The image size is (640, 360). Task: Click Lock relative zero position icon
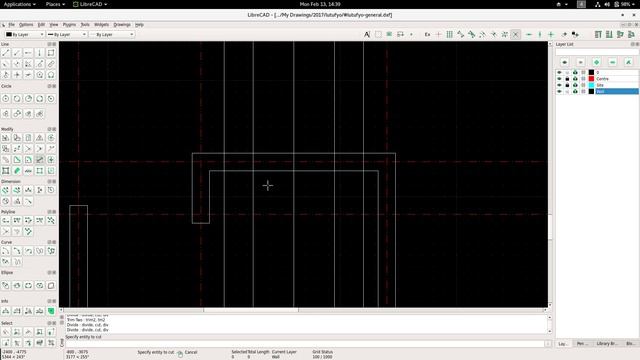(x=575, y=35)
